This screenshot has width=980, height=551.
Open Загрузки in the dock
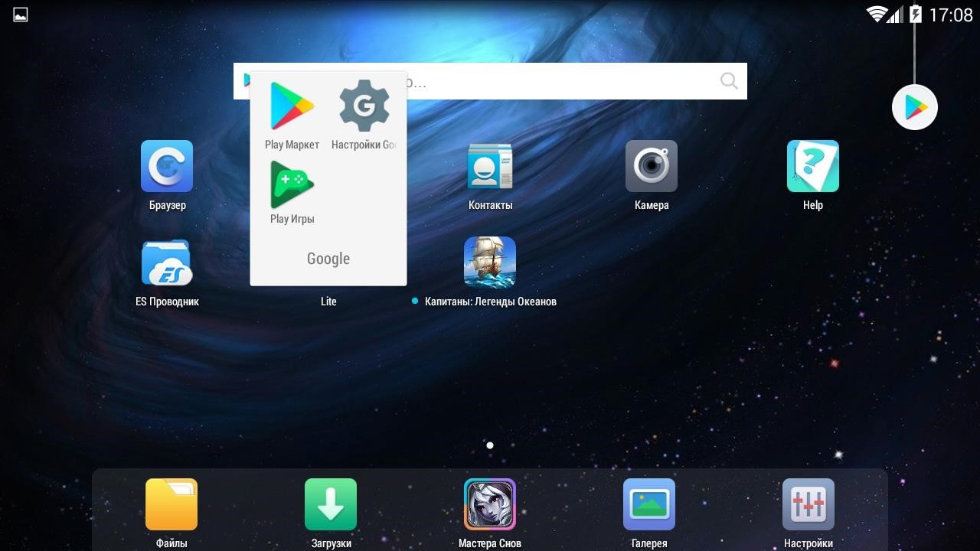[x=331, y=504]
